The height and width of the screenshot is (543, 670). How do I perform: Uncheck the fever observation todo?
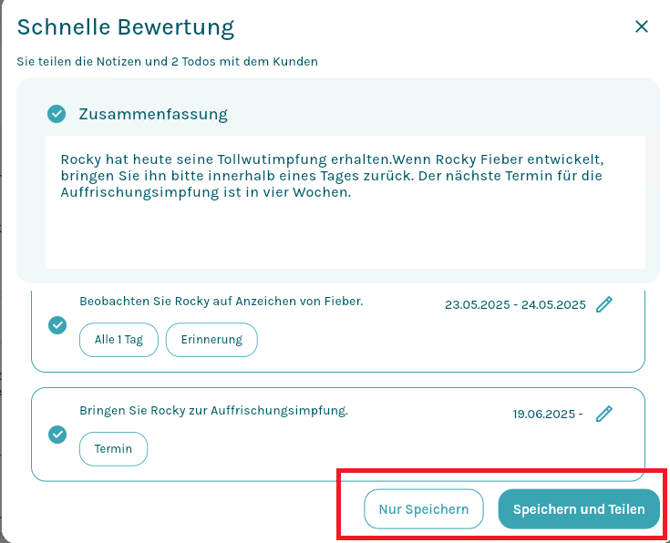click(x=58, y=325)
